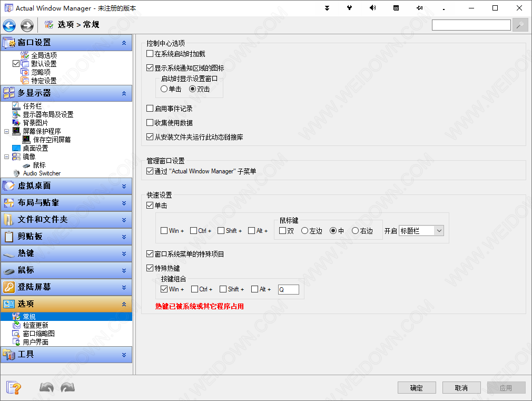
Task: Collapse the 多显示器 section
Action: pos(124,93)
